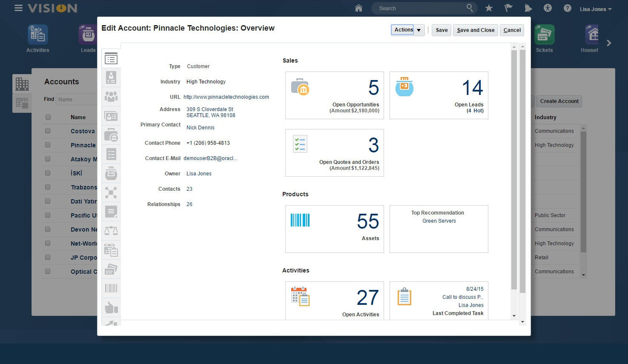The width and height of the screenshot is (628, 364).
Task: Open the Notes icon in the sidebar
Action: click(111, 212)
